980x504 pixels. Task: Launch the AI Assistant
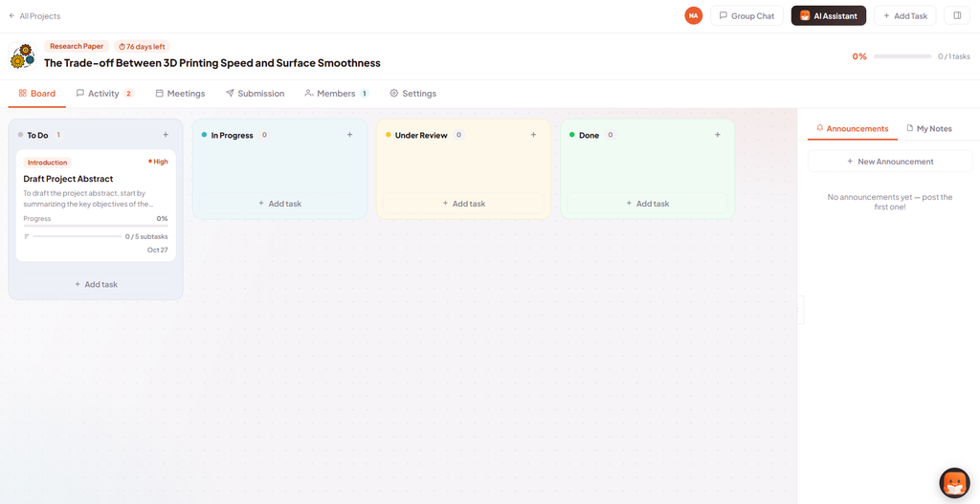(x=828, y=15)
